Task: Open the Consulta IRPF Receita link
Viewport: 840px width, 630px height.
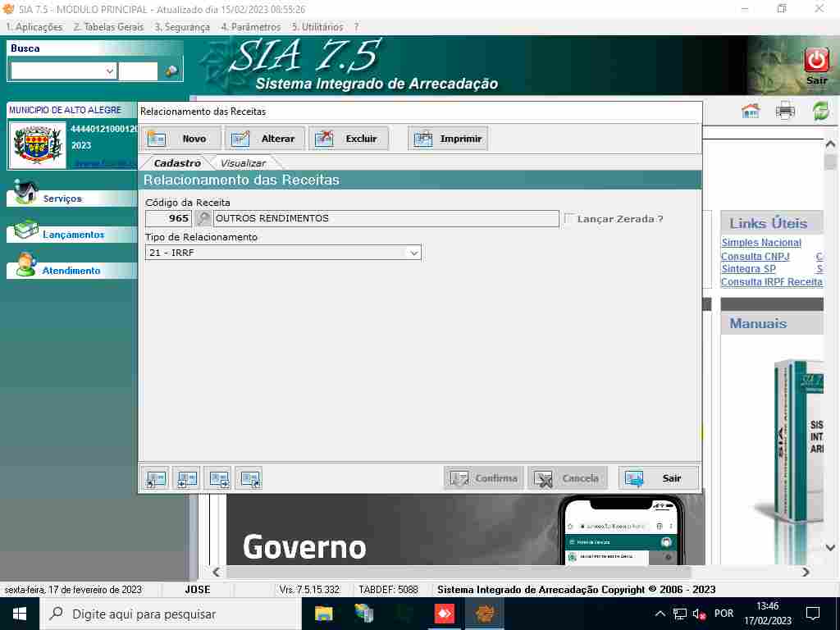Action: 771,282
